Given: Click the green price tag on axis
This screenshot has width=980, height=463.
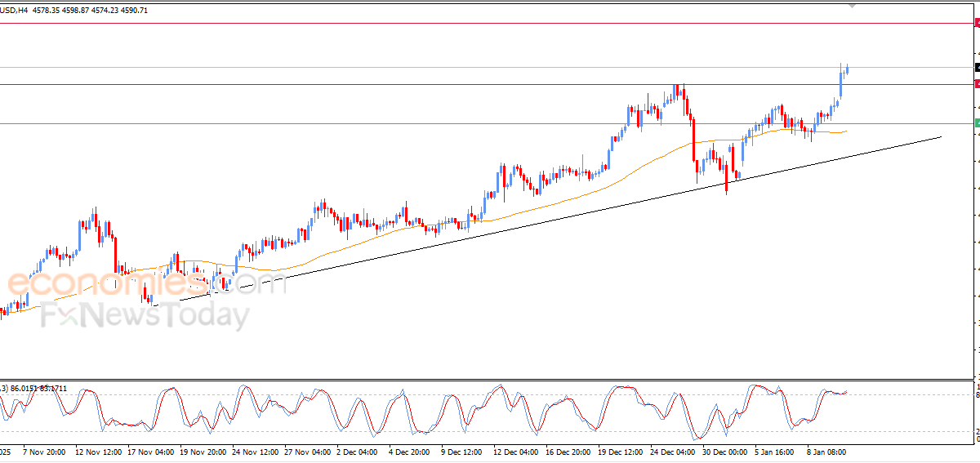Looking at the screenshot, I should point(977,123).
